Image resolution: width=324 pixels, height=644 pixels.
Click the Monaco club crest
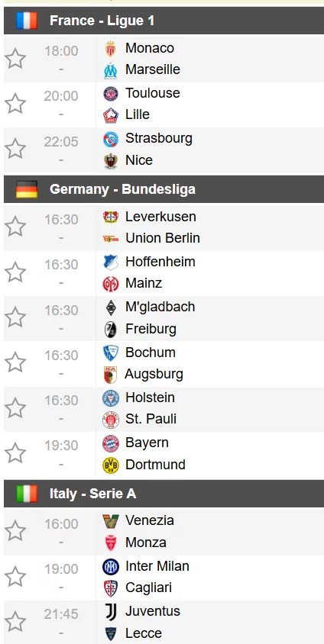point(110,49)
